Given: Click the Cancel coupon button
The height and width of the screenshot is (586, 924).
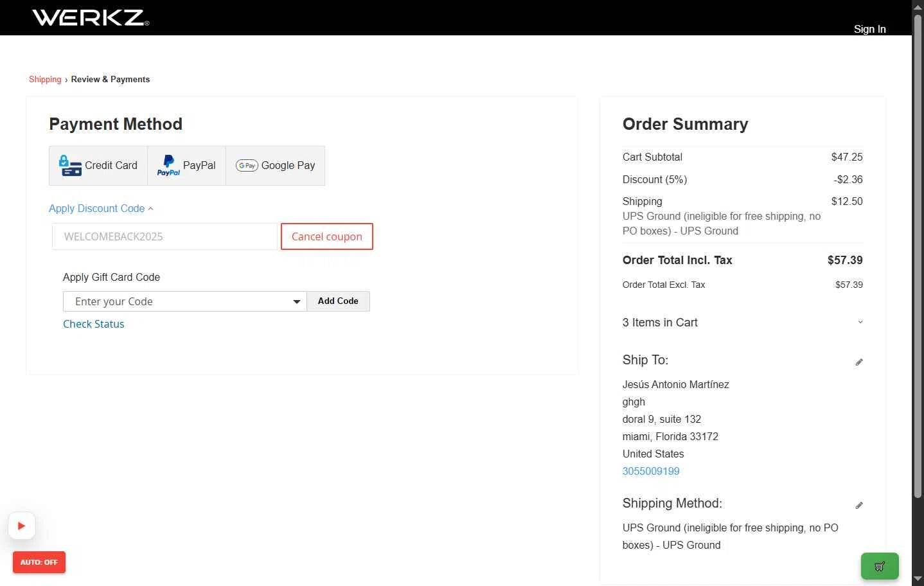Looking at the screenshot, I should (327, 236).
